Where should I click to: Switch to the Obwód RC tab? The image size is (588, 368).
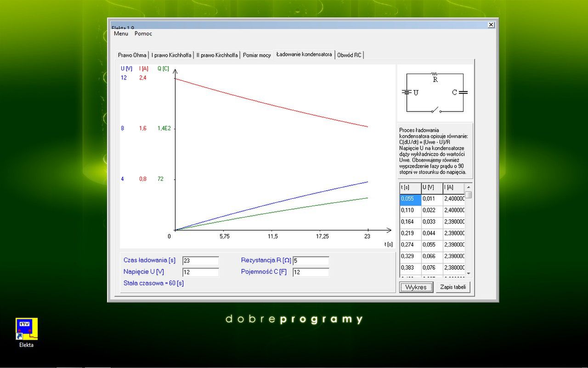pyautogui.click(x=349, y=55)
